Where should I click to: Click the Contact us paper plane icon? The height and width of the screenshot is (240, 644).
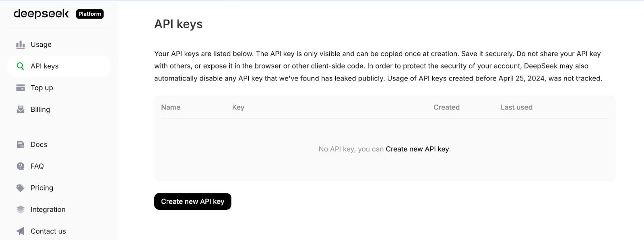pyautogui.click(x=21, y=231)
